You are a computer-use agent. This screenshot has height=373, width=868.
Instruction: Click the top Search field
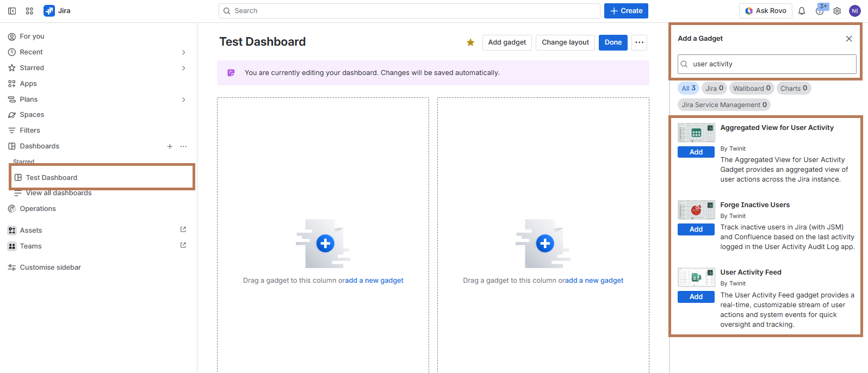pyautogui.click(x=410, y=11)
